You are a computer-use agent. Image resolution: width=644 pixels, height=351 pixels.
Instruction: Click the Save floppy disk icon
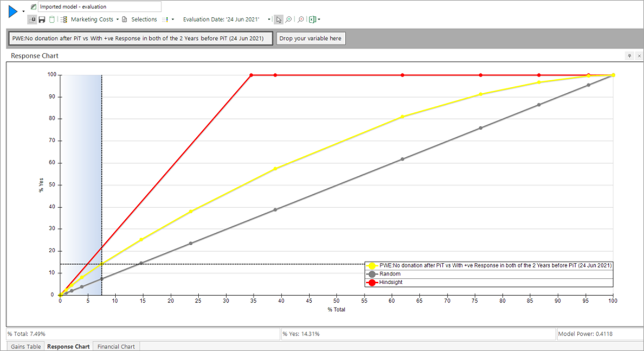tap(42, 20)
